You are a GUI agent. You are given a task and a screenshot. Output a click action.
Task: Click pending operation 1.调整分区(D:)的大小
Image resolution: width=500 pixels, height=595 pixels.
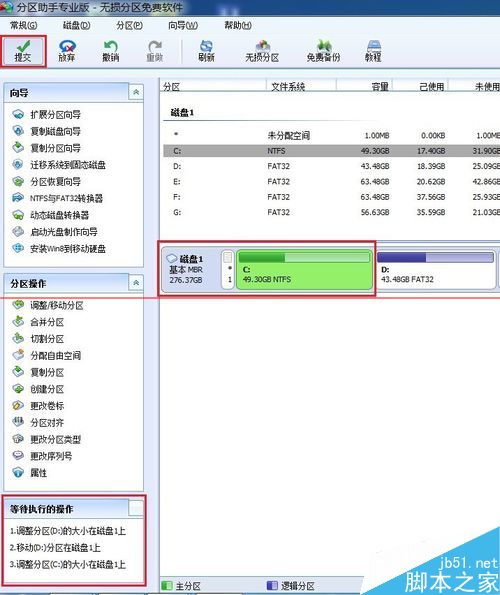[x=68, y=531]
